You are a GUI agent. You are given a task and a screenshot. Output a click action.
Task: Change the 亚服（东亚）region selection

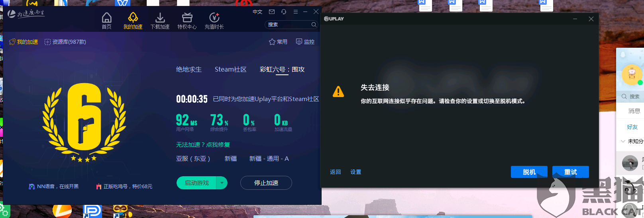[x=193, y=159]
